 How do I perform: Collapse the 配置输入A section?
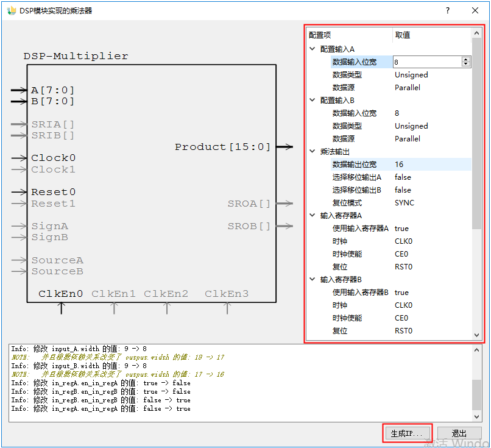313,49
